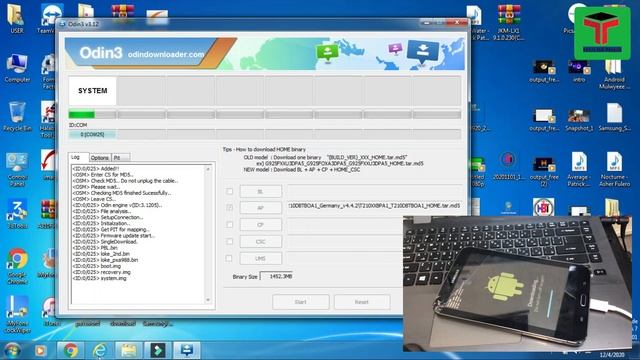Switch to the Options tab
This screenshot has width=640, height=360.
tap(100, 158)
